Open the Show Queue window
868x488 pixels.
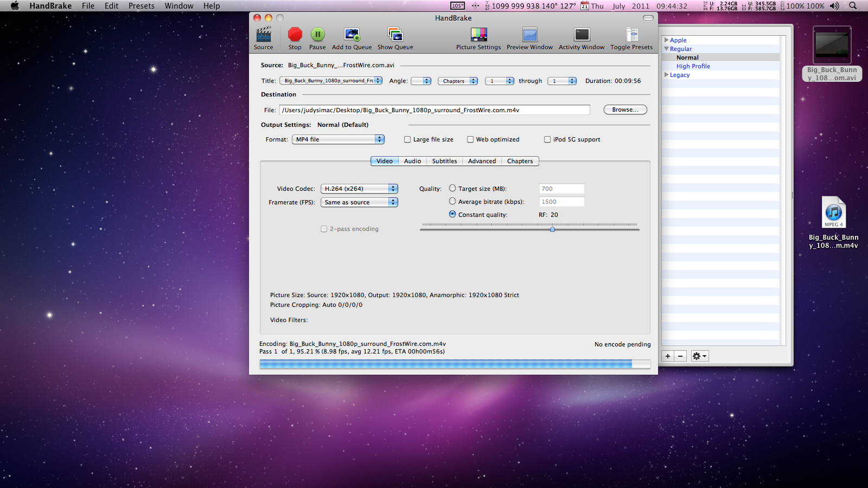[x=395, y=35]
